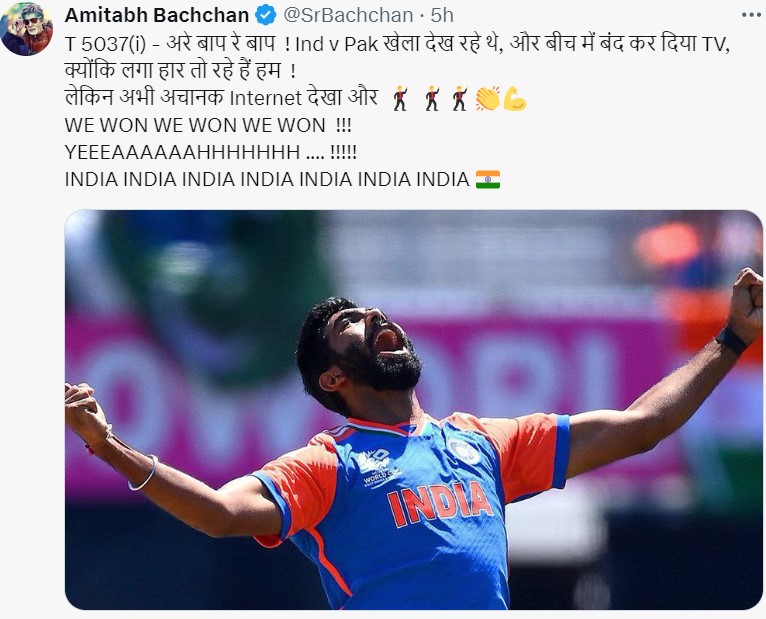Click the Ind v Pak text
766x619 pixels.
pos(337,44)
